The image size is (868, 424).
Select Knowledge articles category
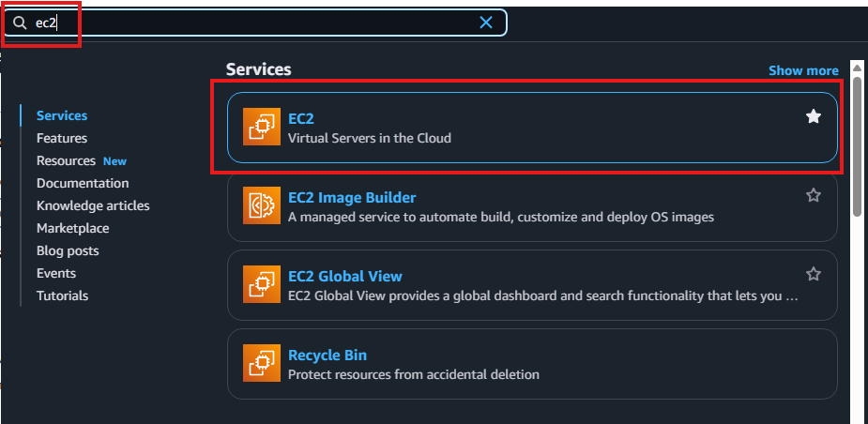coord(93,205)
